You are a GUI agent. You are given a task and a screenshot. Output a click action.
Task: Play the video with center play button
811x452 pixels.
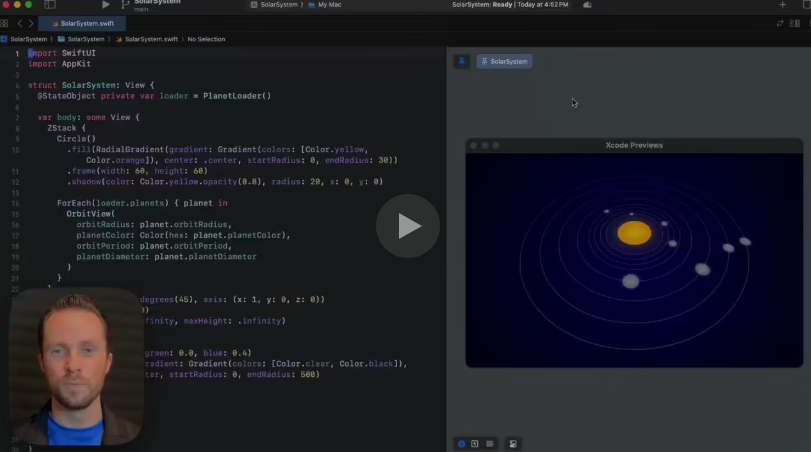click(408, 226)
